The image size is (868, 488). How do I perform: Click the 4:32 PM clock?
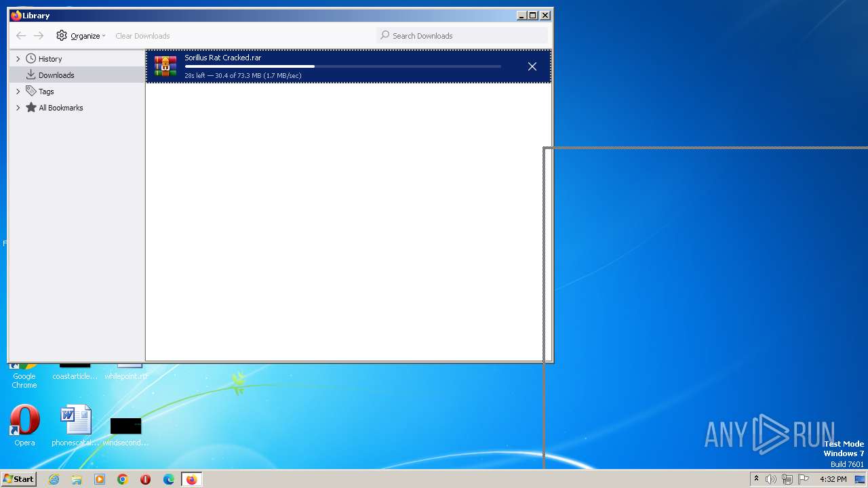tap(833, 479)
